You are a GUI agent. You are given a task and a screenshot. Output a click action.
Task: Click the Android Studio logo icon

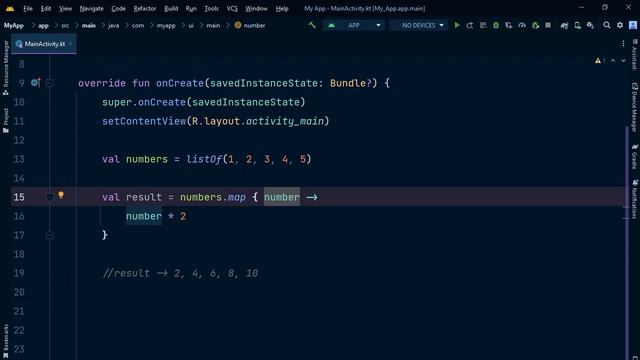10,8
